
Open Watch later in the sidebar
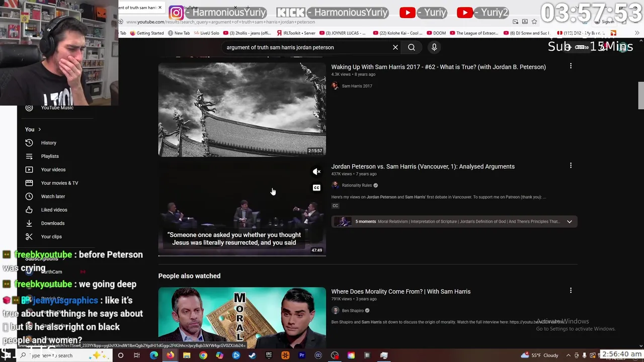[x=53, y=197]
